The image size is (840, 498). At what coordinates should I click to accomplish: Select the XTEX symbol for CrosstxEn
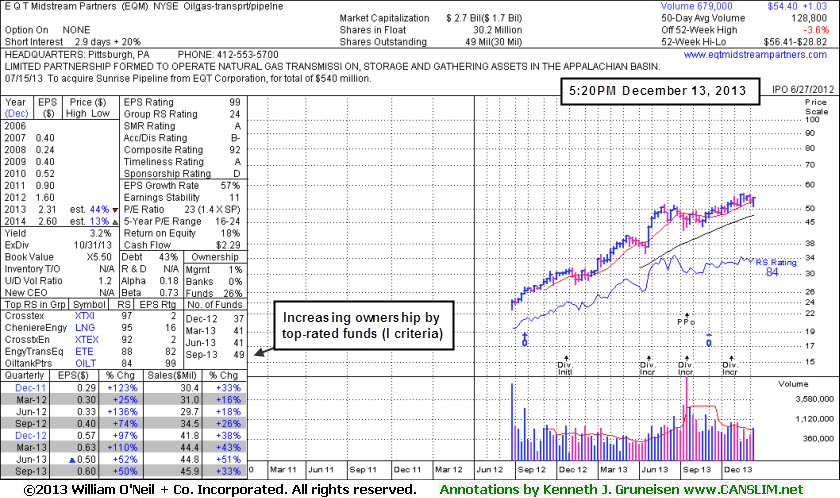click(86, 339)
